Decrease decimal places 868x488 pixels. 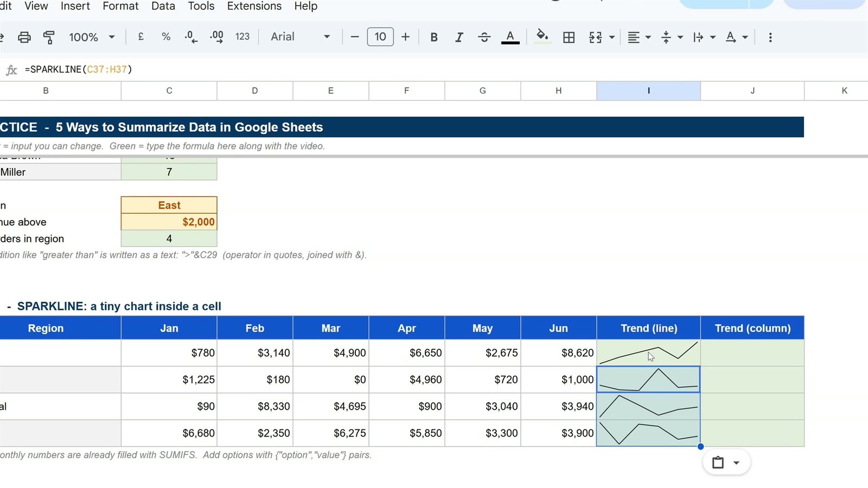pos(191,37)
